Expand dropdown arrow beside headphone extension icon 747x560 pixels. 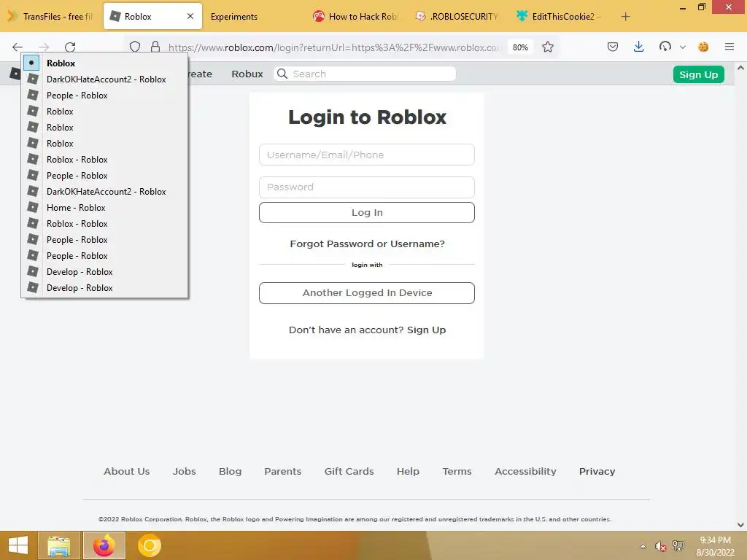point(683,47)
